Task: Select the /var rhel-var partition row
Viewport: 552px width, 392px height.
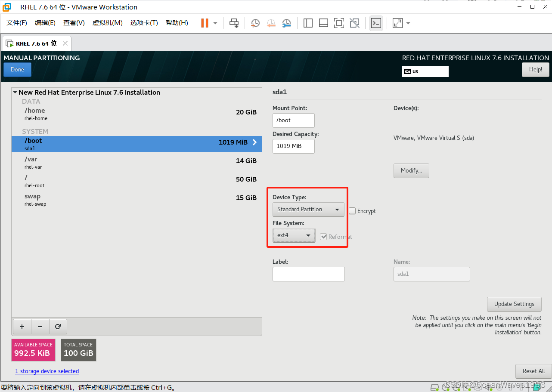Action: (136, 163)
